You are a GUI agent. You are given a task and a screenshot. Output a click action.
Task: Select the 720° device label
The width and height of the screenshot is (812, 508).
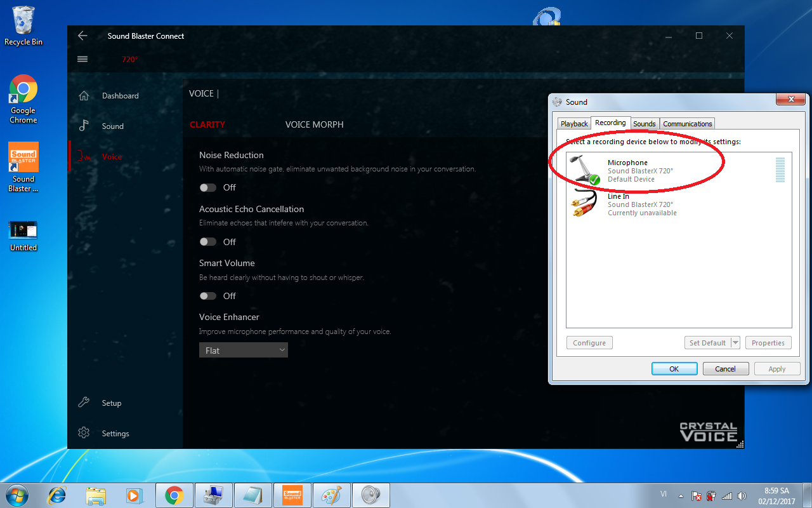pos(129,60)
